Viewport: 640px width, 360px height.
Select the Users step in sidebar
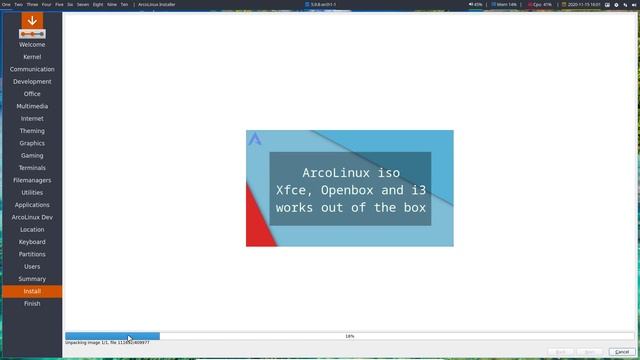click(x=32, y=267)
